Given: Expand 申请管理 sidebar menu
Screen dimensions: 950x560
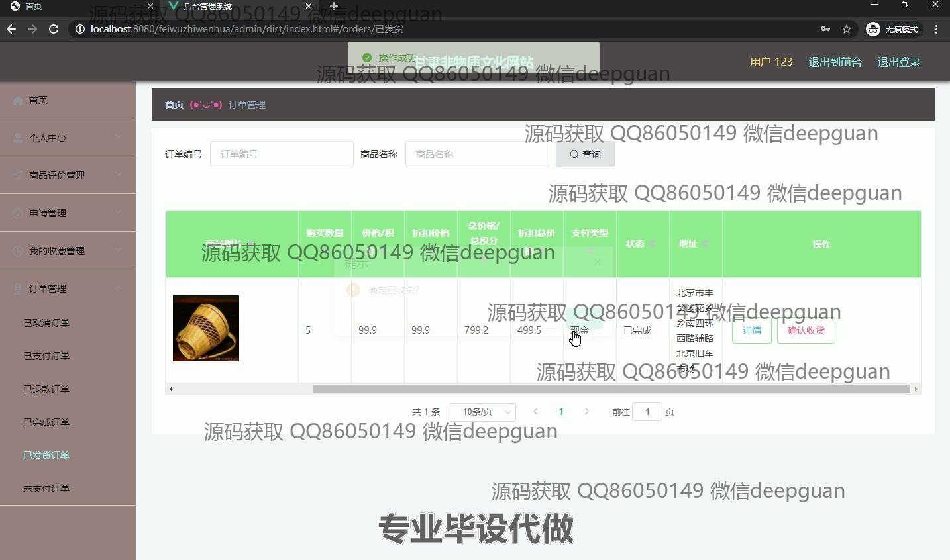Looking at the screenshot, I should (68, 213).
